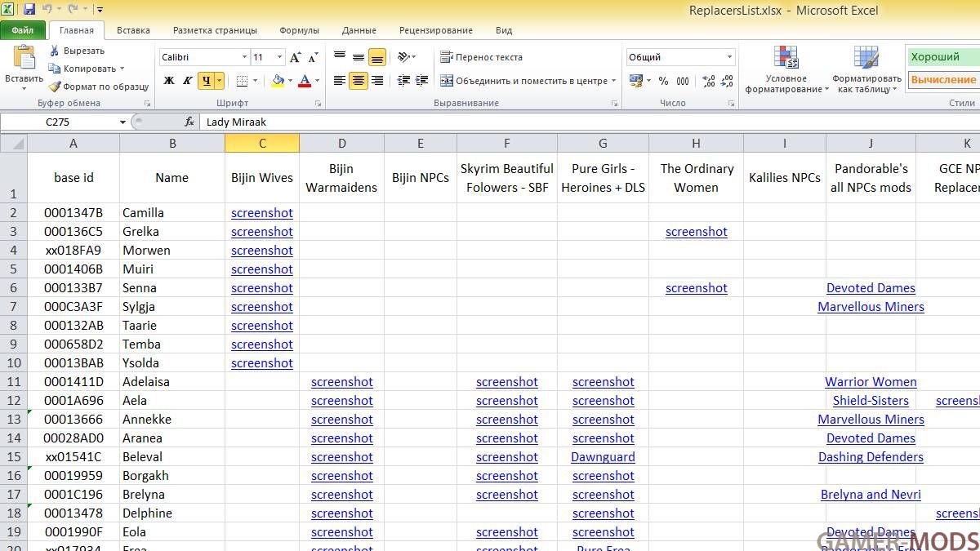The image size is (980, 551).
Task: Click the fill color bucket icon
Action: [x=278, y=81]
